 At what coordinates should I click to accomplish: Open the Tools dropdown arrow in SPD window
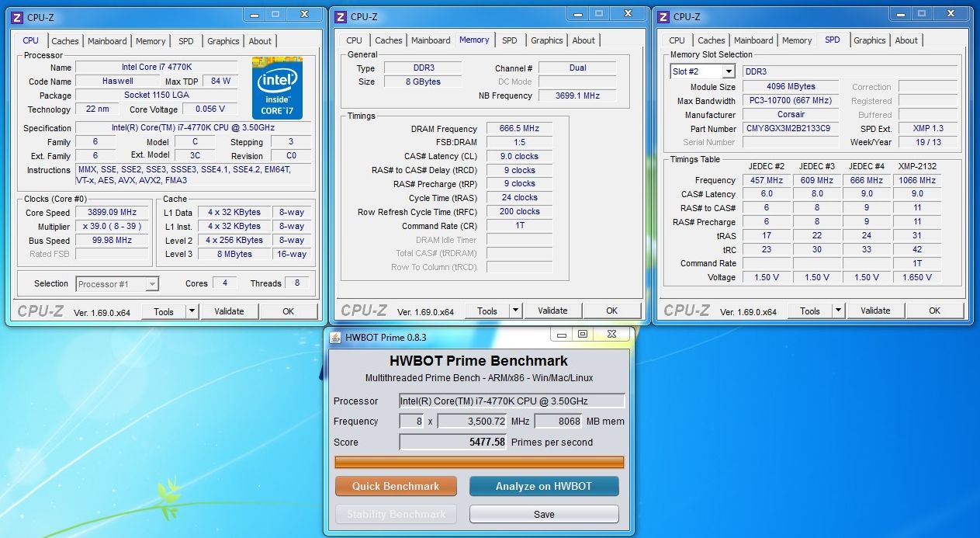[838, 311]
